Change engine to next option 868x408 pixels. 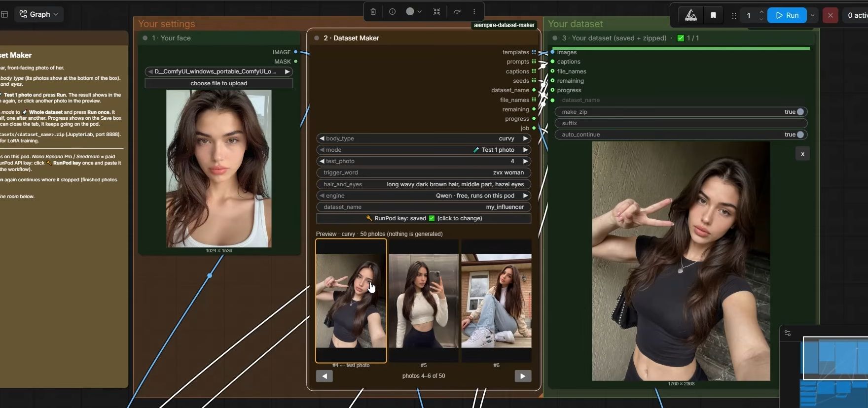coord(526,196)
